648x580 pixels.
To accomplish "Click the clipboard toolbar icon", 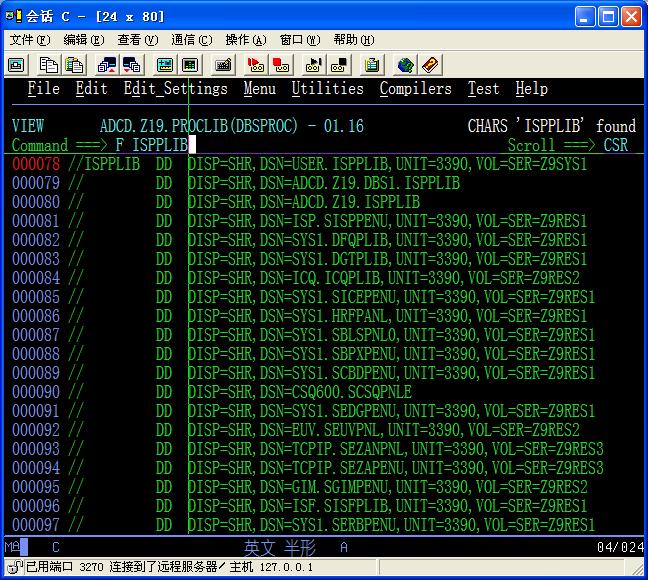I will [372, 65].
